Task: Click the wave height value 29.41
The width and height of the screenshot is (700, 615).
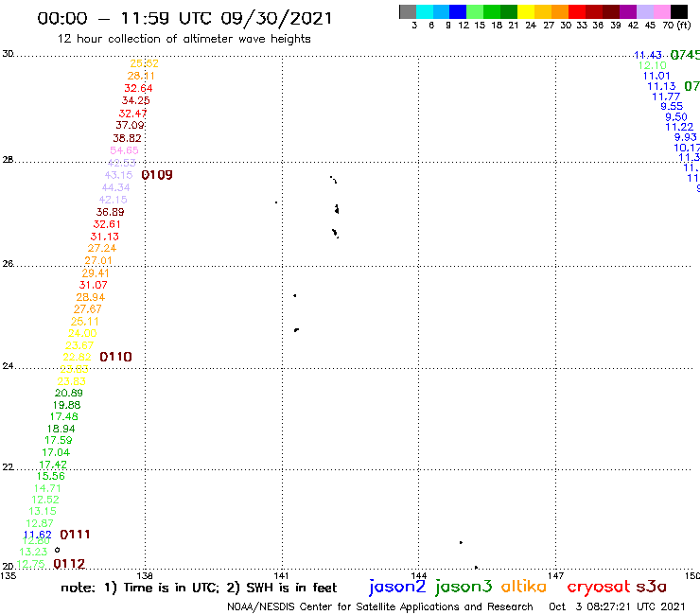Action: pos(96,273)
